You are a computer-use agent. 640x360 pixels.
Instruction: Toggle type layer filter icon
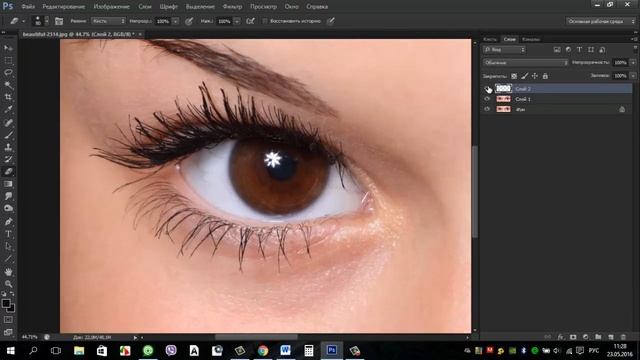tap(579, 50)
